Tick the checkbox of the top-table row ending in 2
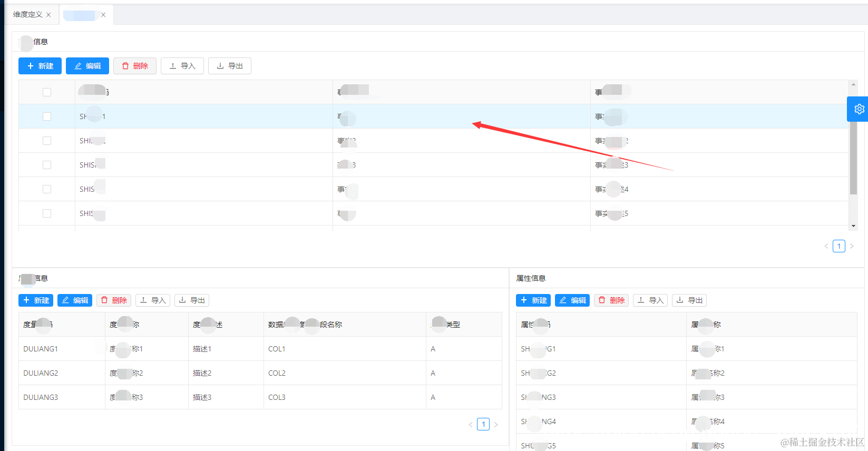Screen dimensions: 868x451 [47, 141]
